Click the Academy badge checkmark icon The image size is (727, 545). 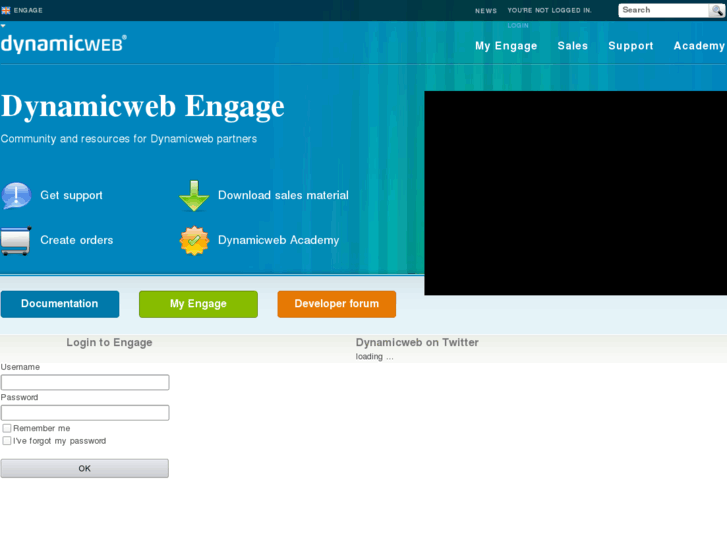(x=194, y=240)
